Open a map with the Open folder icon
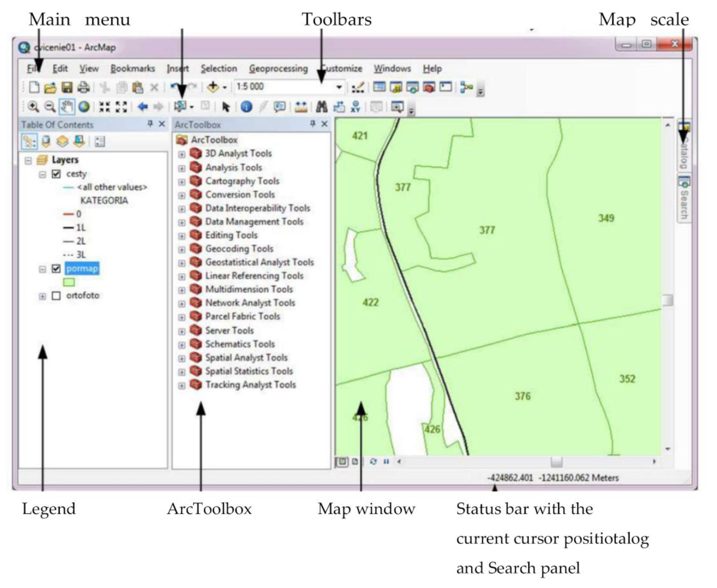Screen dimensions: 717x588 pyautogui.click(x=50, y=87)
